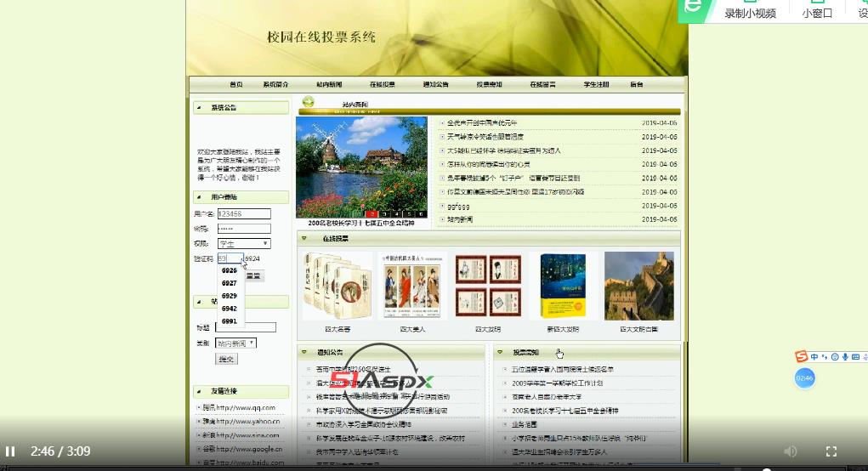Open the Great Wall 四大文明古国 thumbnail
This screenshot has height=471, width=868.
coord(638,287)
